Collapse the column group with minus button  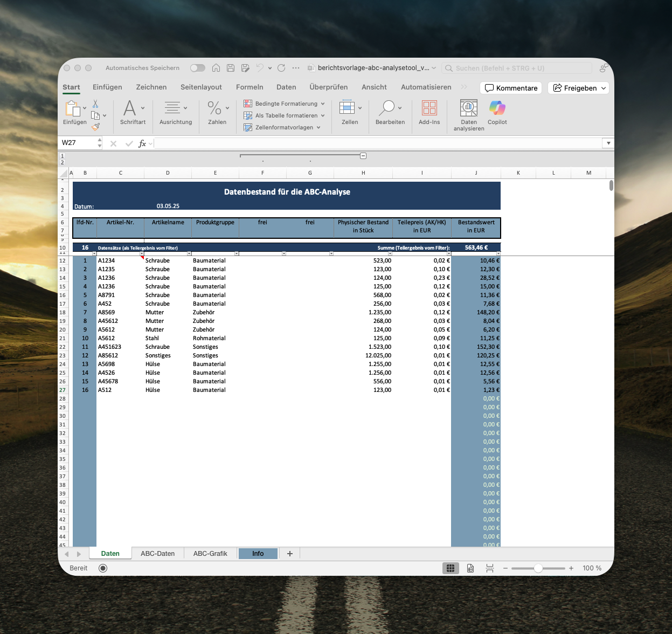[363, 156]
